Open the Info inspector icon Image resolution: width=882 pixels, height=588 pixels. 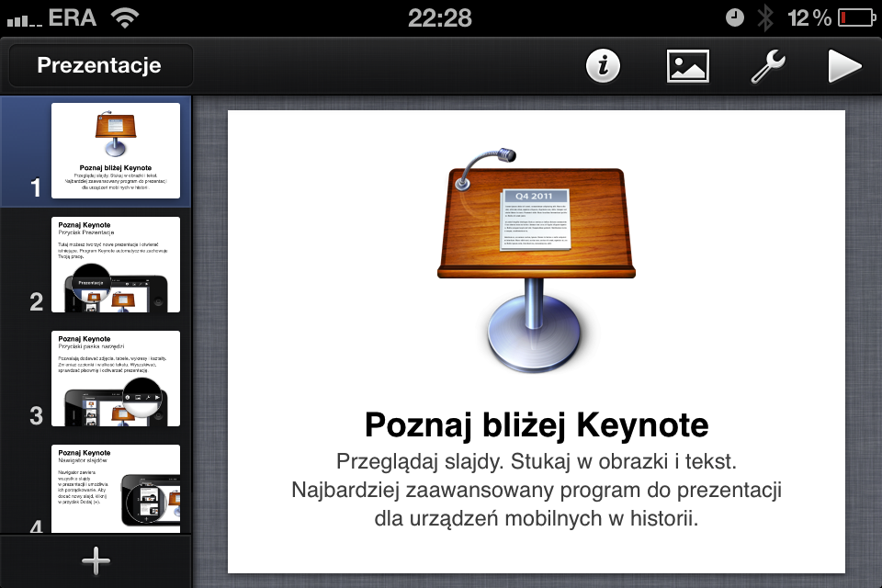(x=603, y=66)
